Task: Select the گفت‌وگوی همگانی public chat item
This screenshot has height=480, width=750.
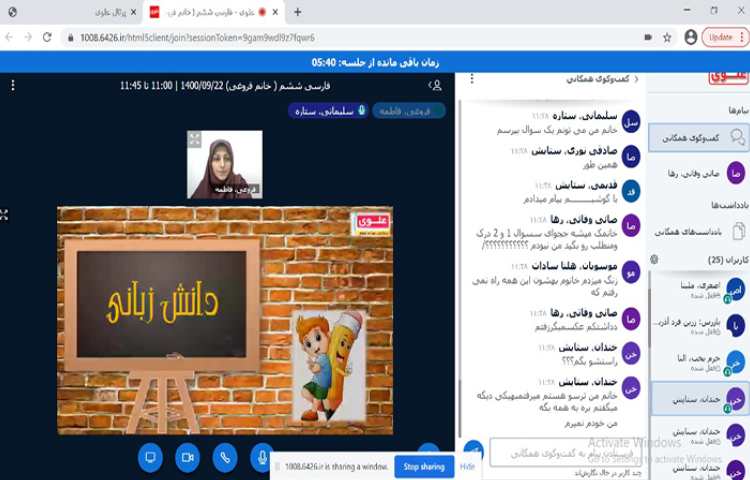Action: coord(698,138)
